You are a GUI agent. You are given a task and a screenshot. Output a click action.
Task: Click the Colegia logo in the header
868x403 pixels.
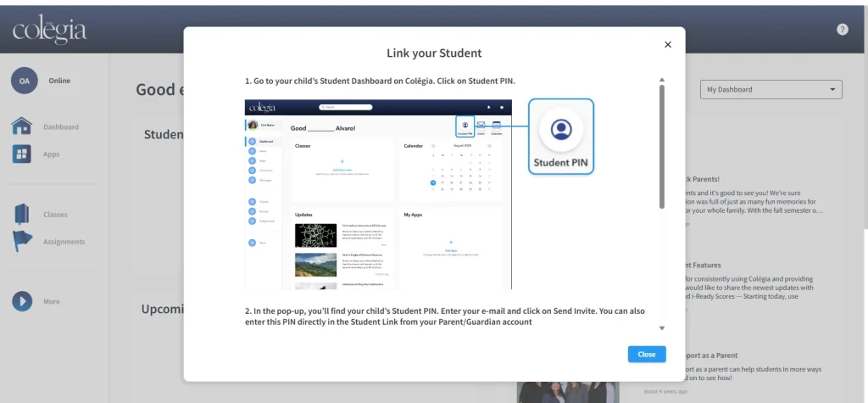(50, 30)
